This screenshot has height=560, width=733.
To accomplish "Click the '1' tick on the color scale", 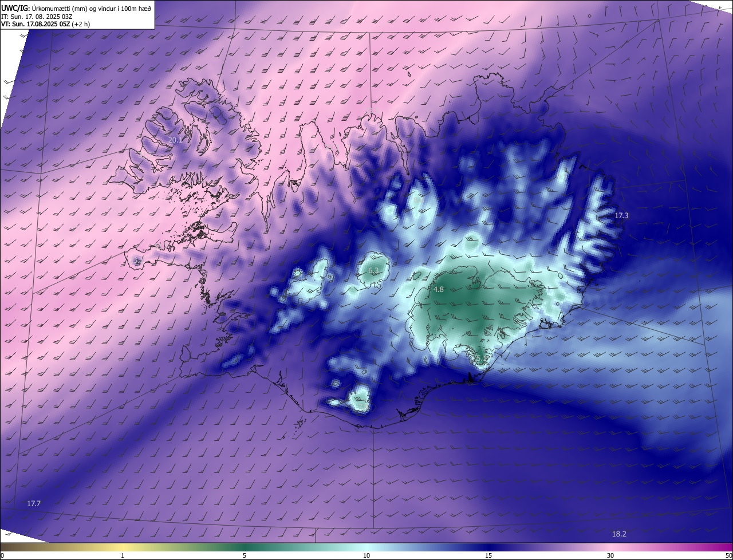I will tap(123, 555).
